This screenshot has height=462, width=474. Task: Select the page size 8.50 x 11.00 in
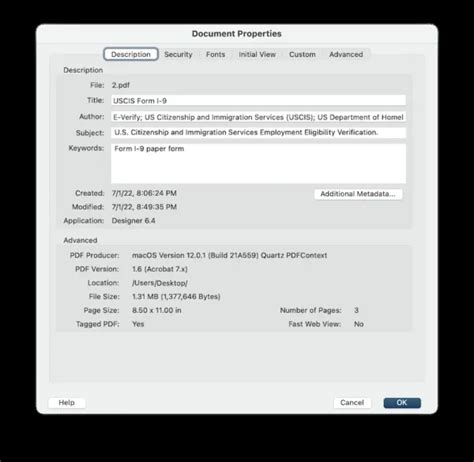pyautogui.click(x=157, y=310)
